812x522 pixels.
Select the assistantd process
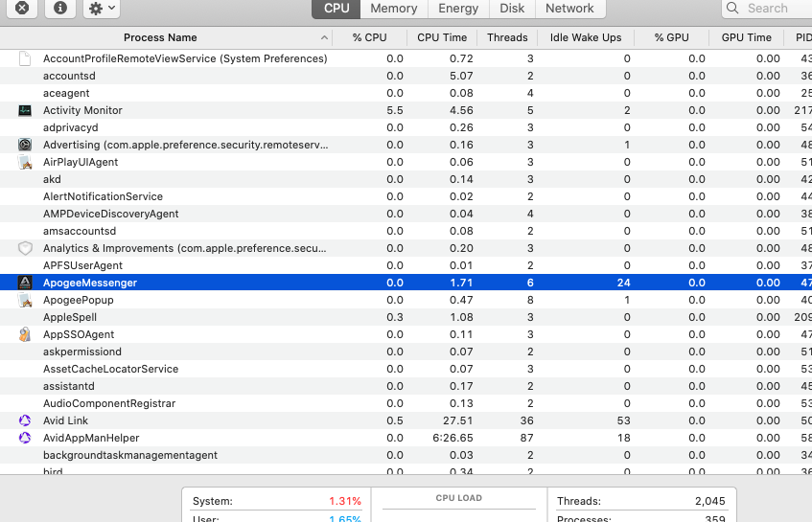[x=406, y=386]
